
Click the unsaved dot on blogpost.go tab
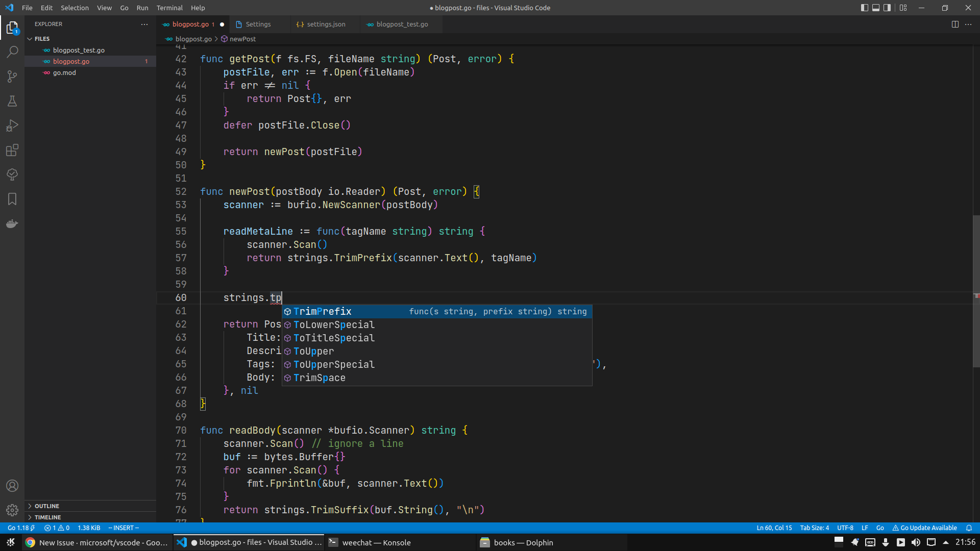point(222,24)
